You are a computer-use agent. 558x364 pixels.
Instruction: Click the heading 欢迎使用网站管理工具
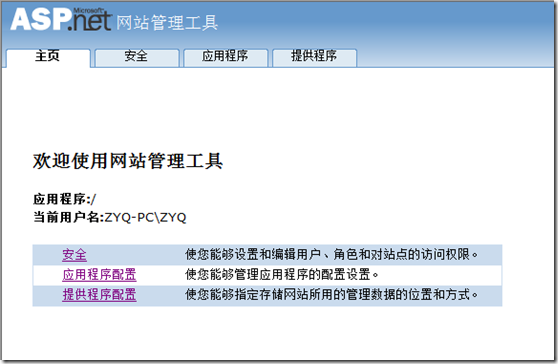pyautogui.click(x=128, y=161)
